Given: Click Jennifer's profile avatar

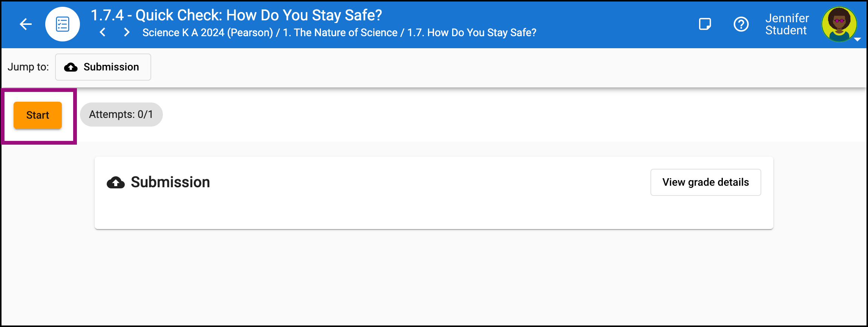Looking at the screenshot, I should pyautogui.click(x=839, y=24).
